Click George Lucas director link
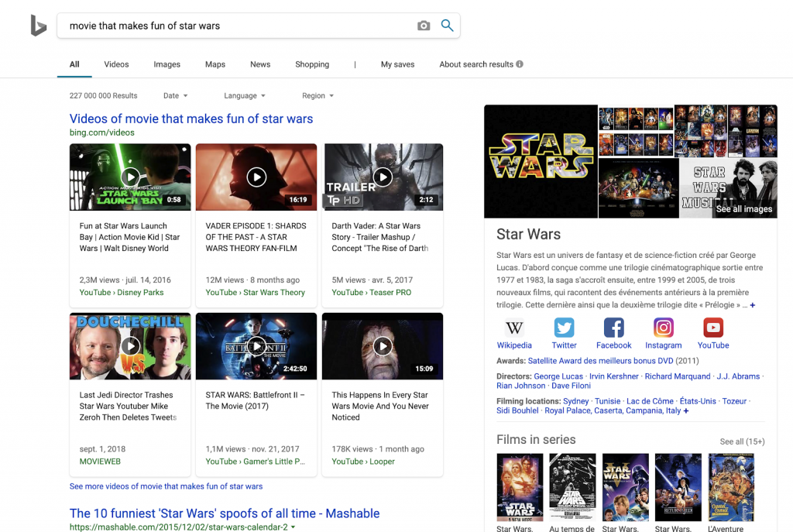The width and height of the screenshot is (793, 532). click(558, 376)
